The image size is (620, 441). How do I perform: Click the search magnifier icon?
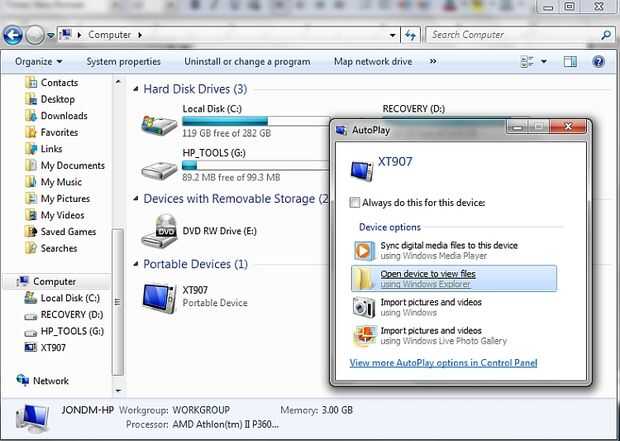606,35
